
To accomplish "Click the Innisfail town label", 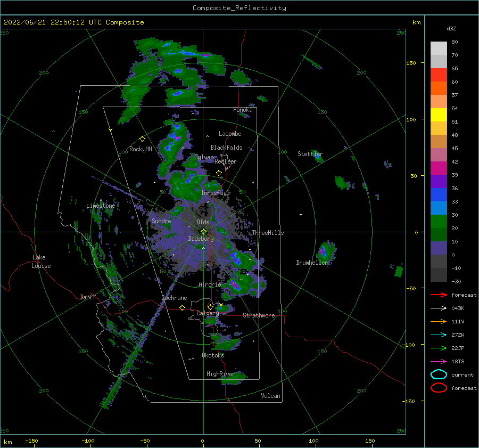I will point(215,193).
